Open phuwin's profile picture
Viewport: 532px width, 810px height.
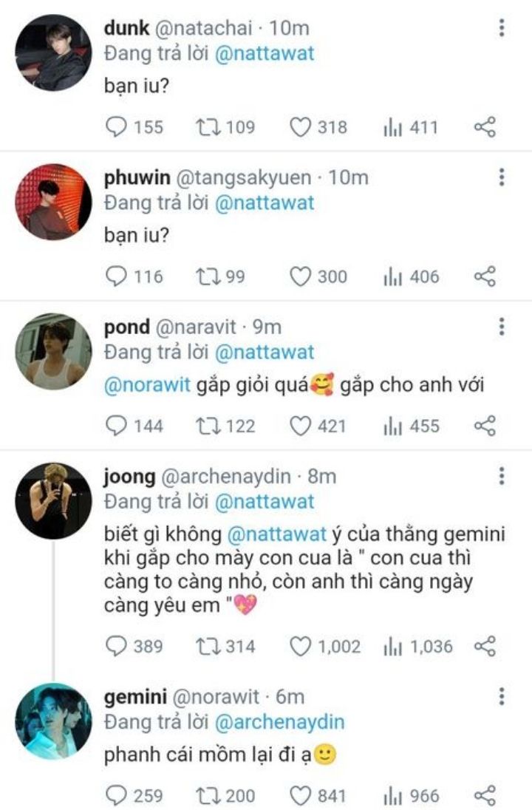pos(53,202)
